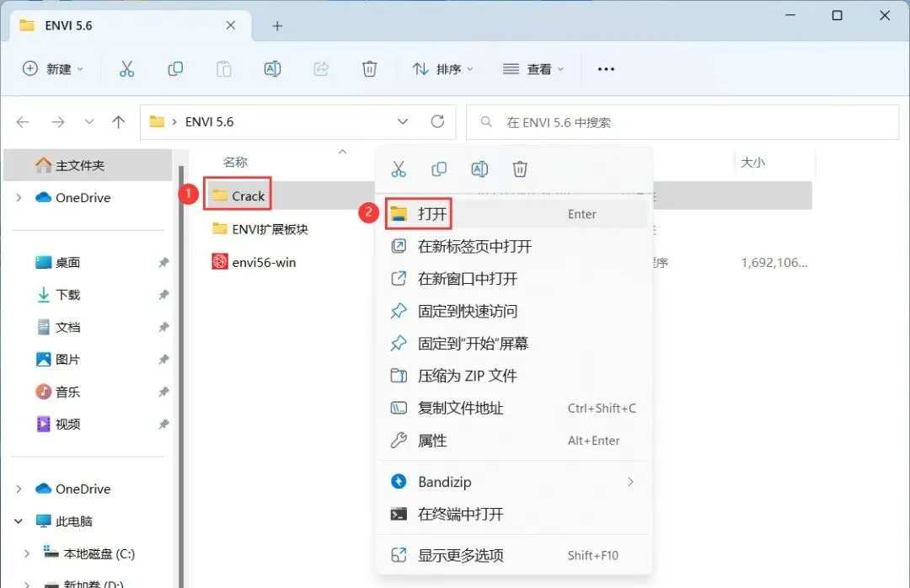Open 文档 in the sidebar
Image resolution: width=910 pixels, height=588 pixels.
coord(57,328)
